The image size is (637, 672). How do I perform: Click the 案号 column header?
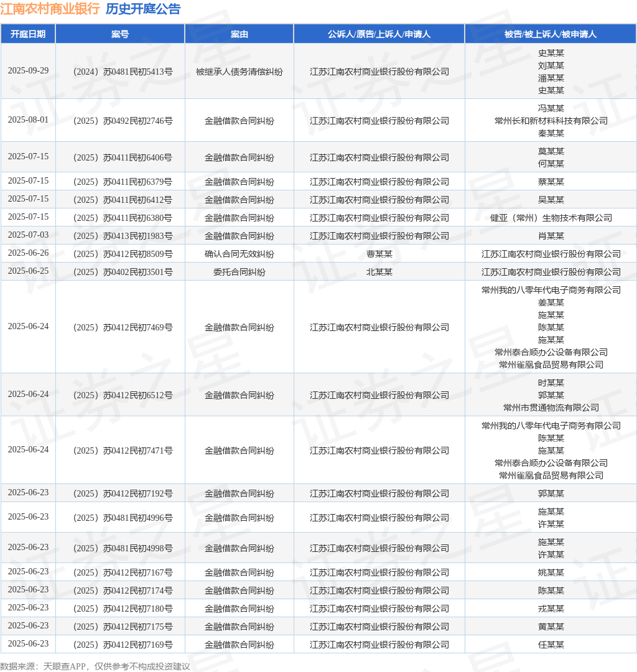point(120,34)
